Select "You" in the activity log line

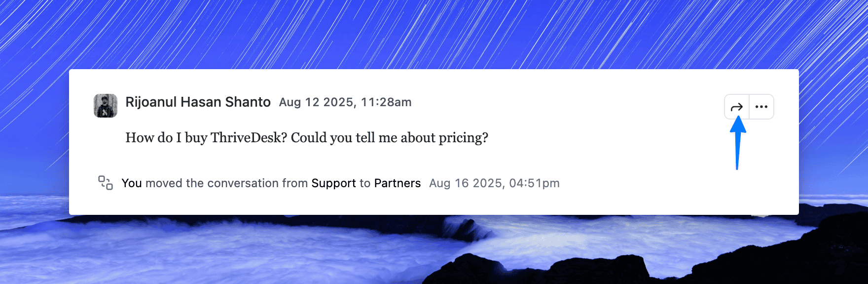[132, 183]
